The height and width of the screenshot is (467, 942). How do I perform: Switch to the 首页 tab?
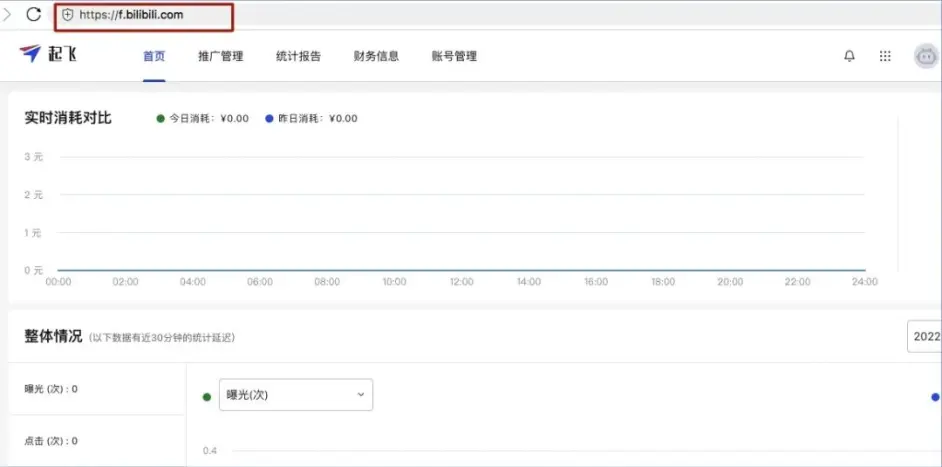[154, 57]
